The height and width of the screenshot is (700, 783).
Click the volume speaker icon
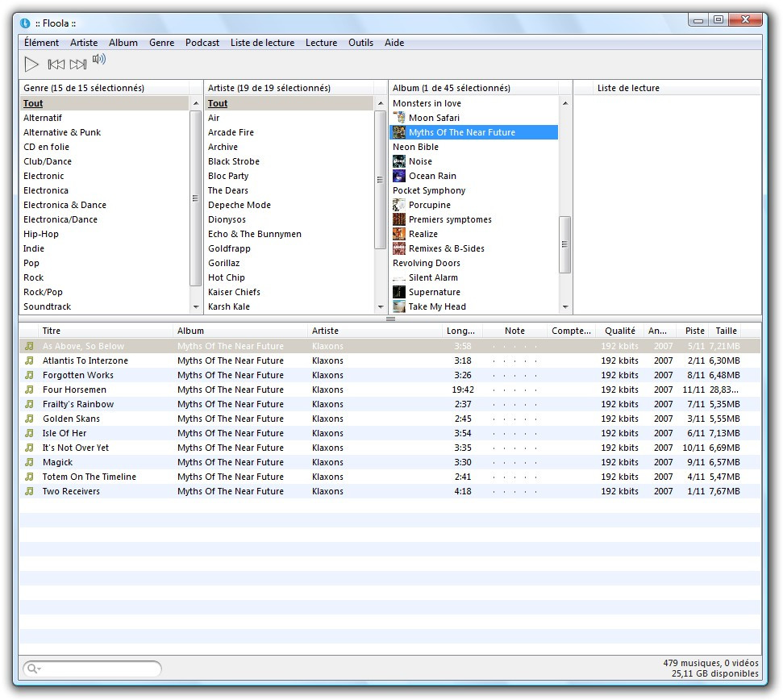(x=99, y=59)
